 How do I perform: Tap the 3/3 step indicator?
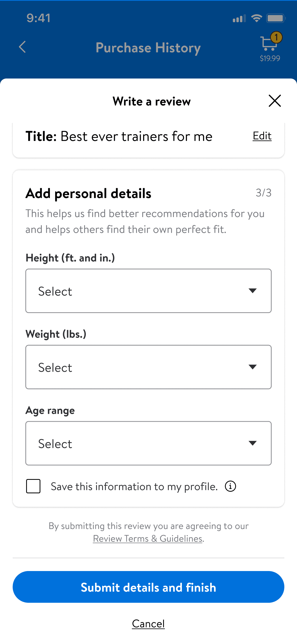263,193
